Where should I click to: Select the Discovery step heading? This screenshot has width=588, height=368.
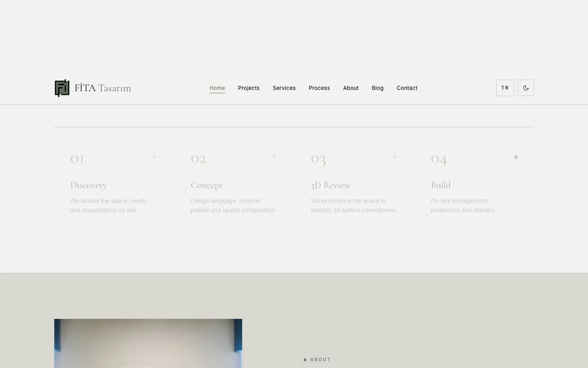click(89, 185)
